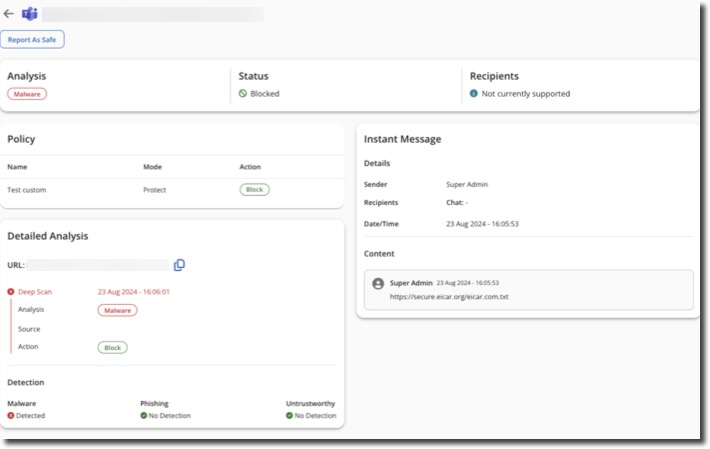Image resolution: width=710 pixels, height=449 pixels.
Task: Click the Block badge in Policy row
Action: pos(254,190)
